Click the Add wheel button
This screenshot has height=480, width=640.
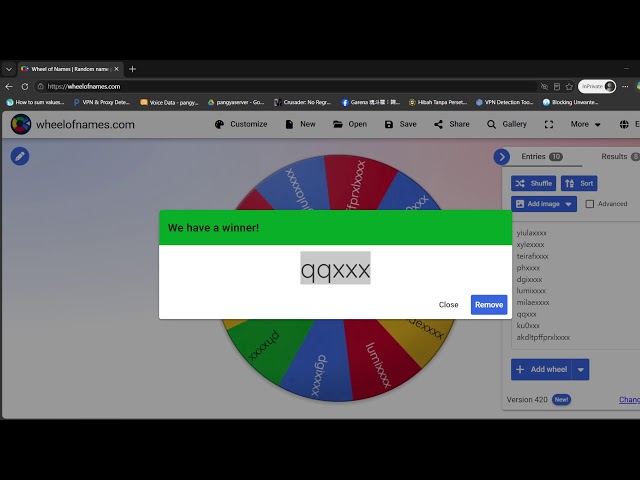coord(541,369)
